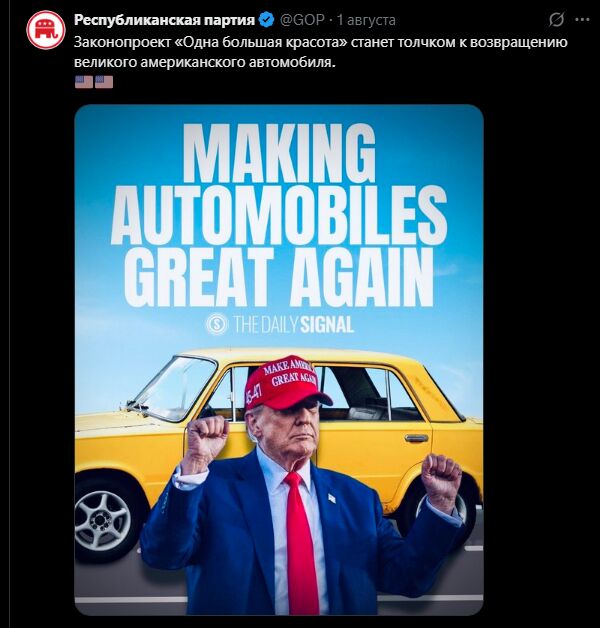Open the three-dot more options menu
Screen dimensions: 600x628
582,19
